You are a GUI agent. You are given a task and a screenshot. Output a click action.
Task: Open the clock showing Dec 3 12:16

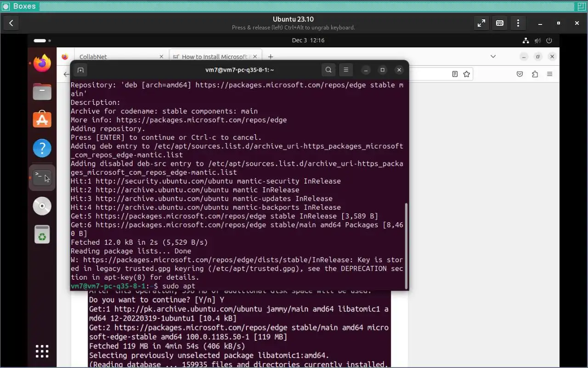pyautogui.click(x=308, y=40)
